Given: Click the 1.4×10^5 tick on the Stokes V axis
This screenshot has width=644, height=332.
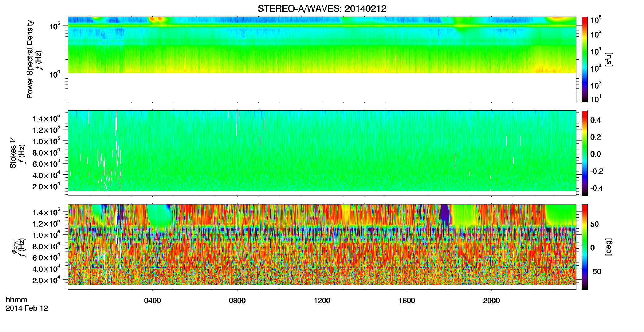Looking at the screenshot, I should (x=46, y=118).
